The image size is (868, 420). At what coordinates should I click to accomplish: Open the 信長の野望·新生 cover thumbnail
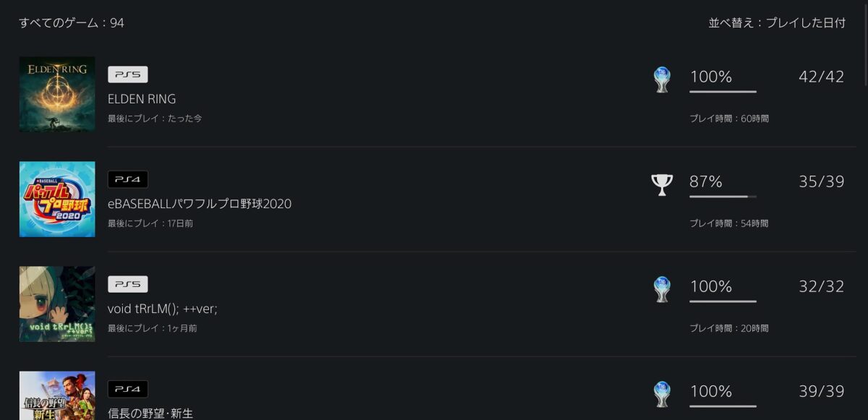(57, 395)
